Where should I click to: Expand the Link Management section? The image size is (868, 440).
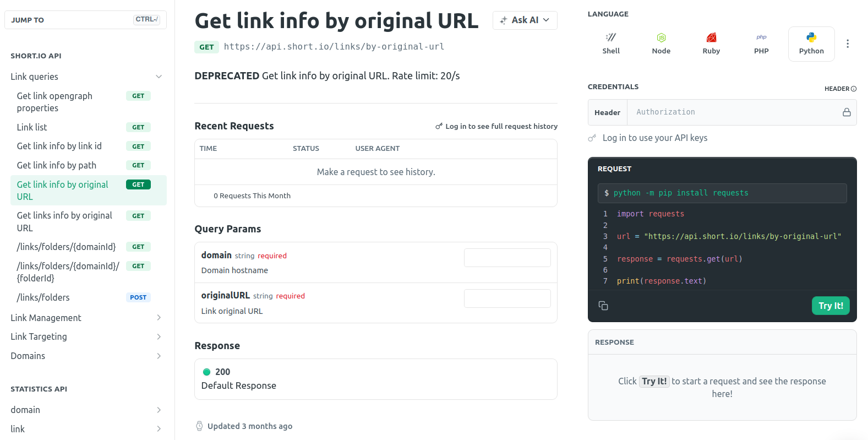(159, 318)
